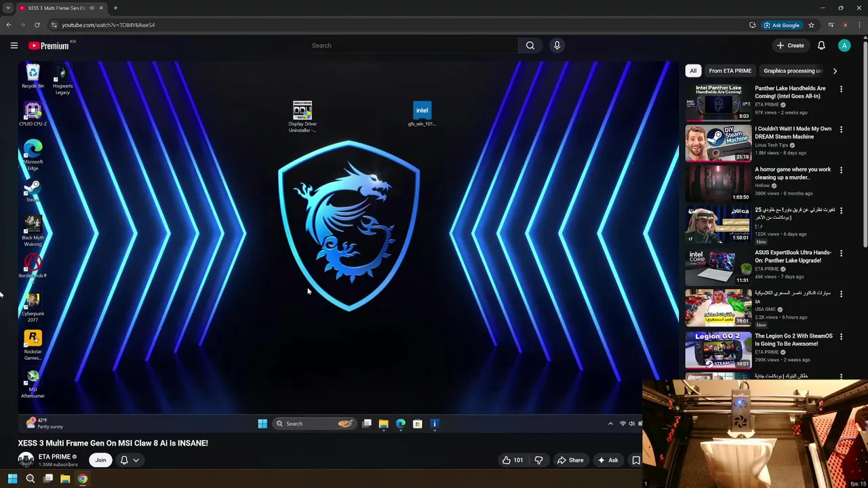Open DIY Steam Machine video thumbnail
This screenshot has width=868, height=488.
[x=718, y=143]
